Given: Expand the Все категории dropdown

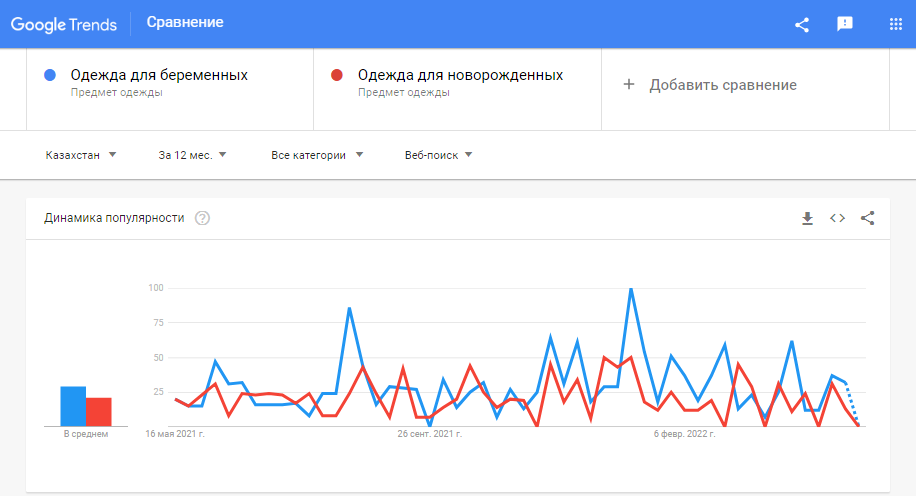Looking at the screenshot, I should pos(317,155).
